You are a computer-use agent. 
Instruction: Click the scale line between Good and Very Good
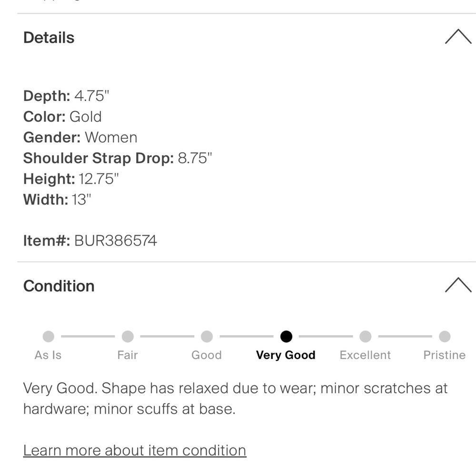tap(246, 337)
